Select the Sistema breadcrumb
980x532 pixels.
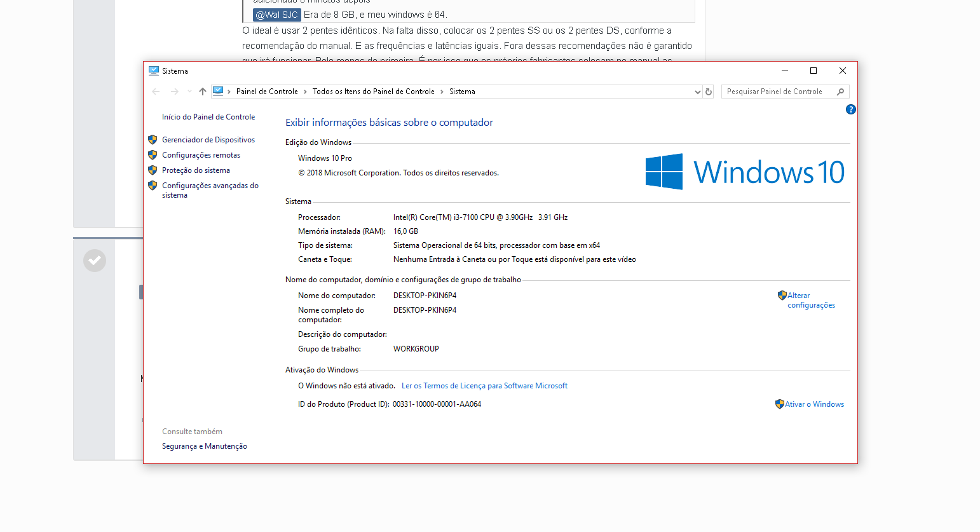coord(462,92)
